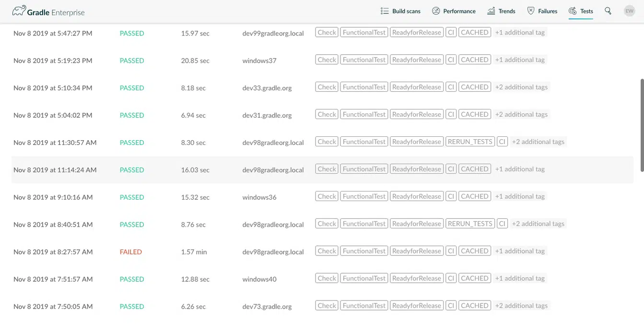Open the EW user avatar menu

pos(629,11)
